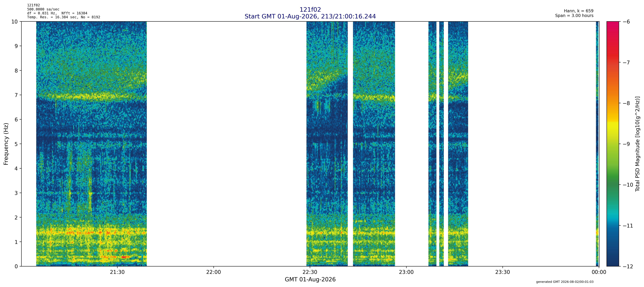Viewport: 644px width, 287px height.
Task: Click the "23:30" time axis tick label
Action: click(x=502, y=272)
